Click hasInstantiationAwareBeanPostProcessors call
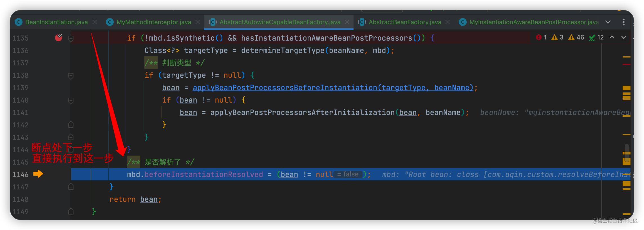The height and width of the screenshot is (230, 644). 327,38
